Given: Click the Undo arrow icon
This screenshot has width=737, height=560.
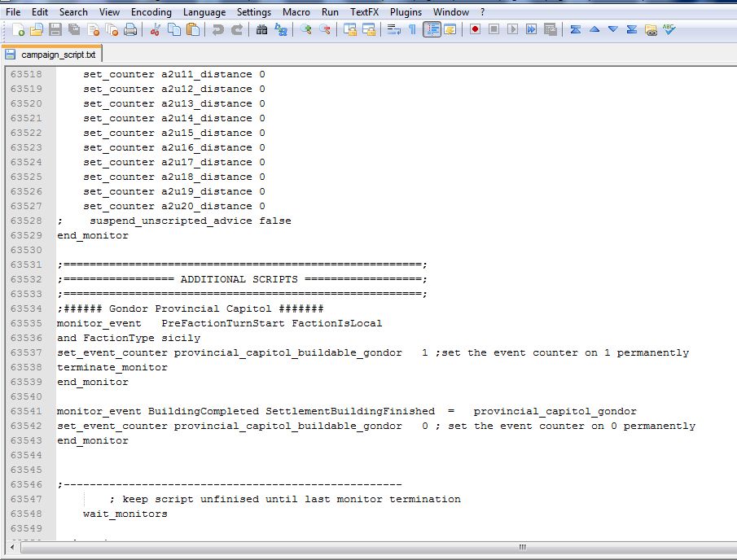Looking at the screenshot, I should tap(217, 29).
